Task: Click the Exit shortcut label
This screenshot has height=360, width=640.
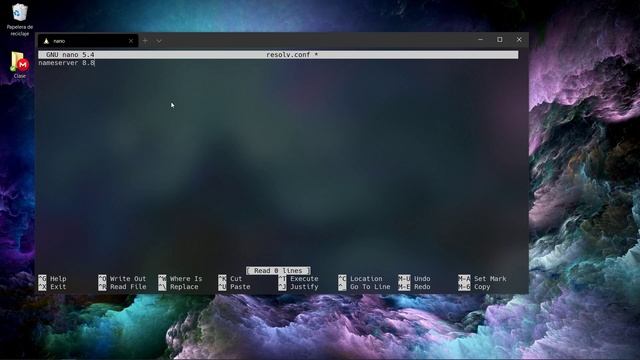Action: tap(58, 287)
